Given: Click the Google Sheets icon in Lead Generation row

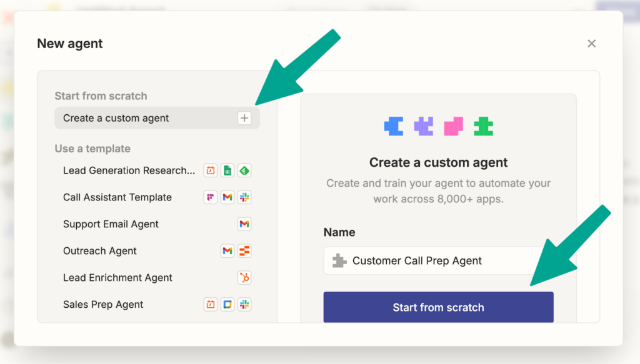Looking at the screenshot, I should click(x=227, y=170).
